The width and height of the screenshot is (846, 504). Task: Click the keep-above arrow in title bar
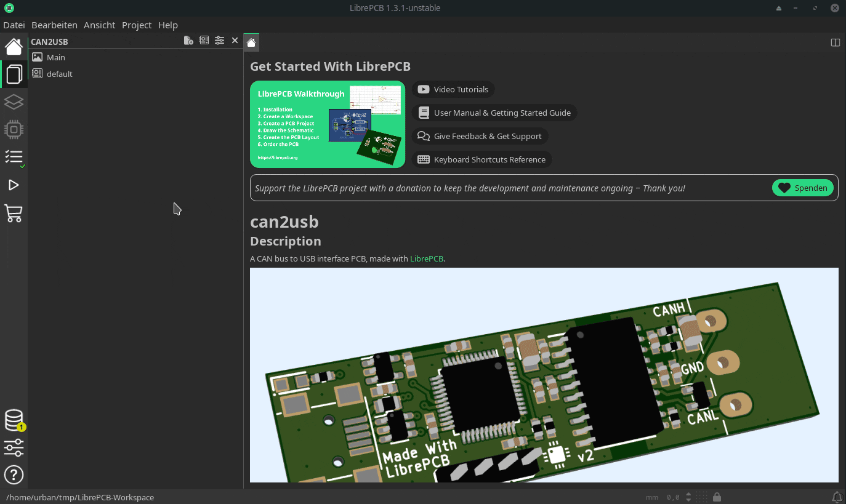pyautogui.click(x=779, y=8)
